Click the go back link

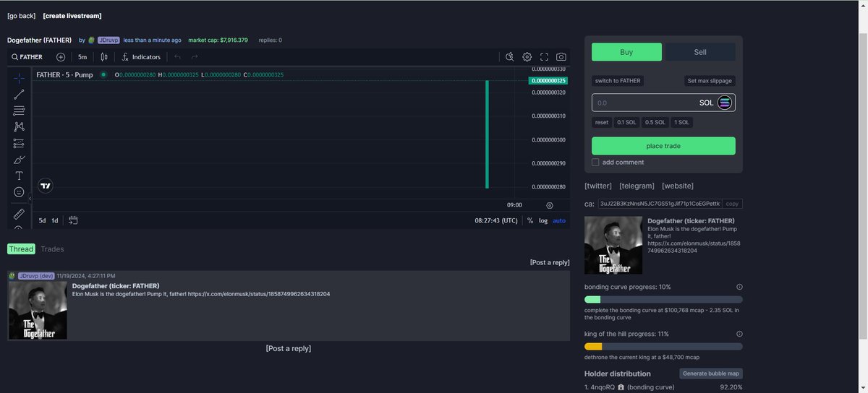[21, 16]
